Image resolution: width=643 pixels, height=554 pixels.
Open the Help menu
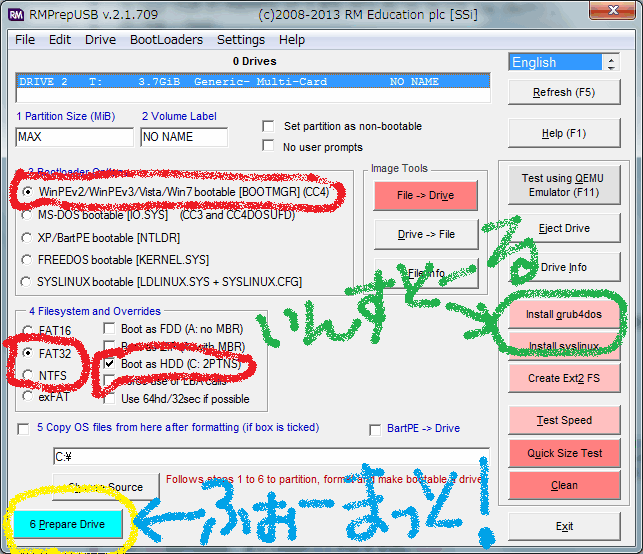(x=292, y=40)
